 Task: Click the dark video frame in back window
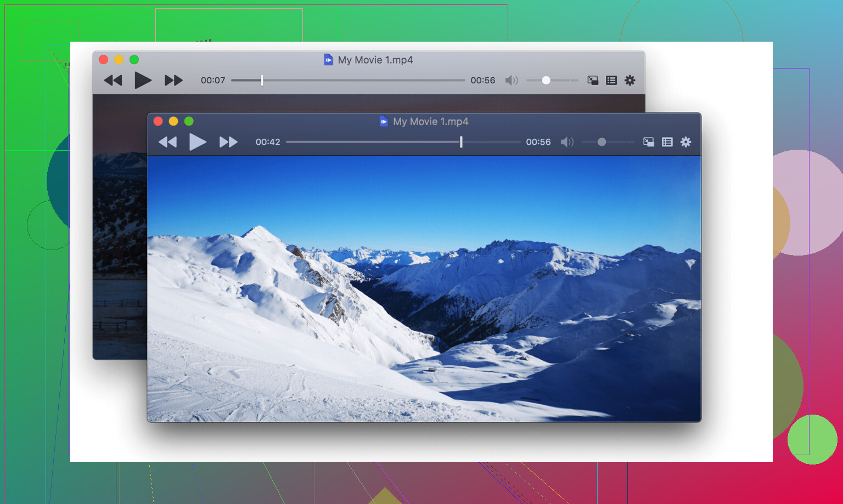click(x=120, y=227)
